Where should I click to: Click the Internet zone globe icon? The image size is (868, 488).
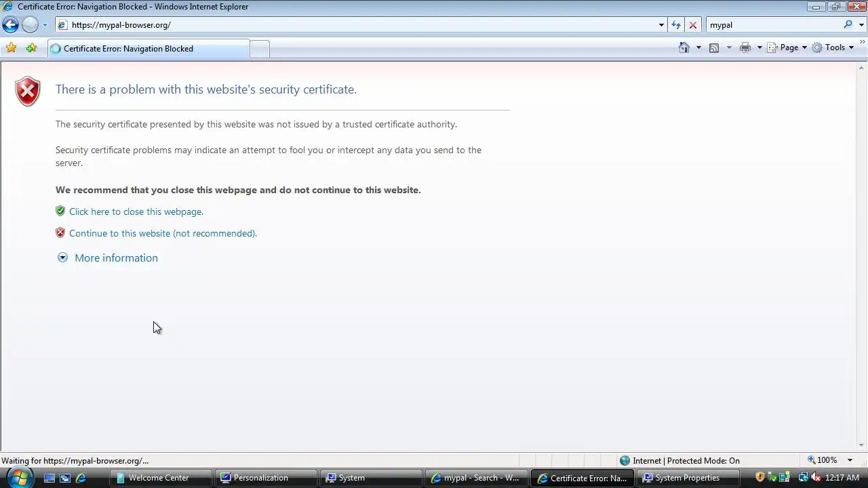click(x=625, y=460)
